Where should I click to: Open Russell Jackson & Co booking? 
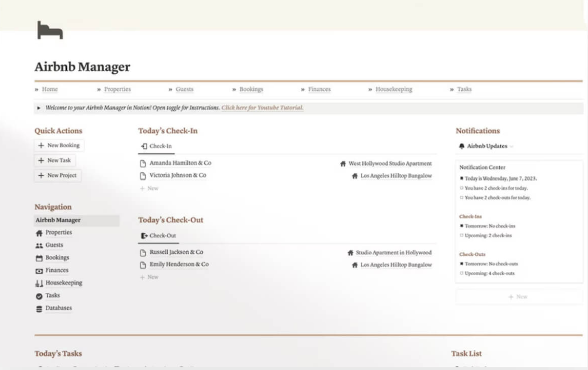[176, 252]
